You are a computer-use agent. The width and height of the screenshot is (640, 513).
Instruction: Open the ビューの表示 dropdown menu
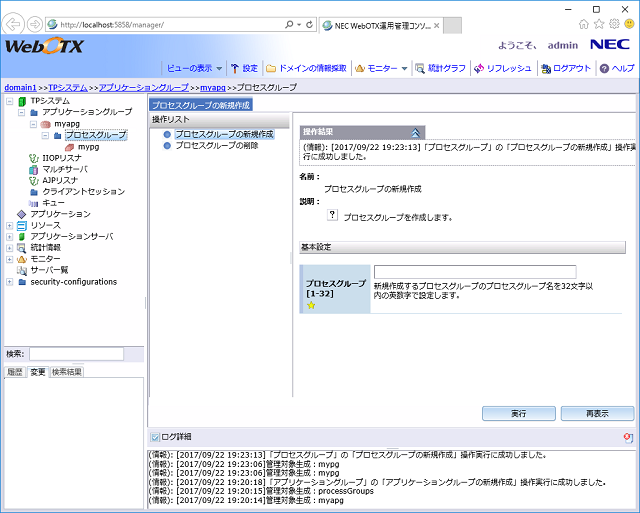pyautogui.click(x=193, y=68)
